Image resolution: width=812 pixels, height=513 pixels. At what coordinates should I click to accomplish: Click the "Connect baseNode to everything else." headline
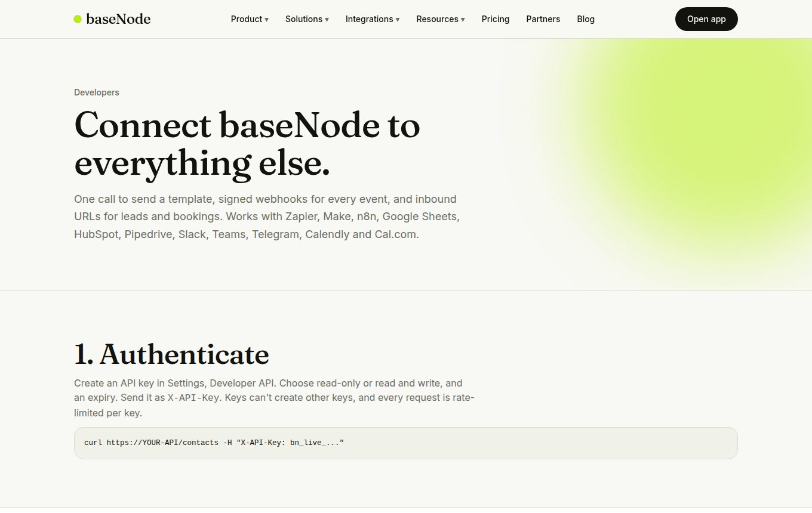pos(247,144)
